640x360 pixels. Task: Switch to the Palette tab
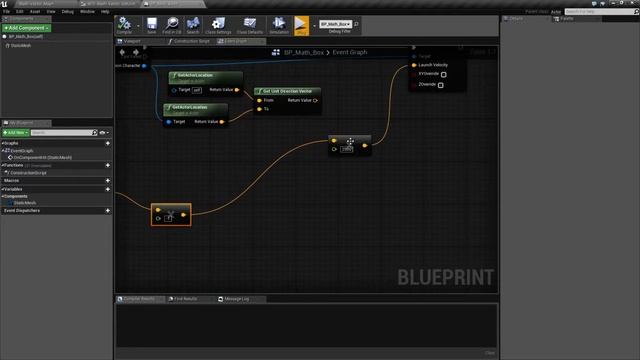567,19
